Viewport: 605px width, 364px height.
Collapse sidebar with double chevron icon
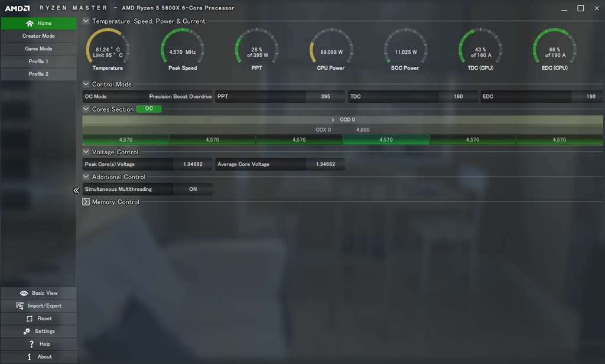pyautogui.click(x=76, y=190)
